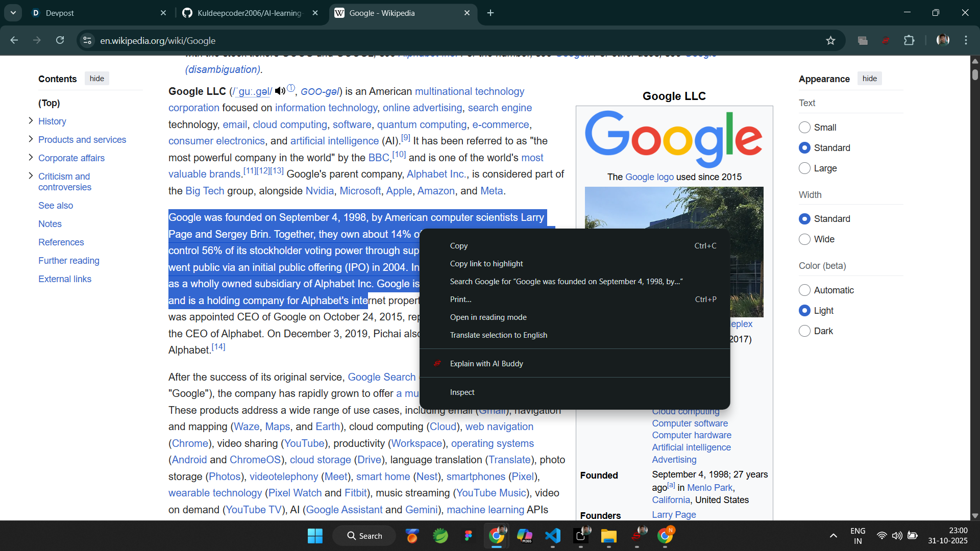Open the Extensions puzzle icon
This screenshot has width=980, height=551.
909,40
